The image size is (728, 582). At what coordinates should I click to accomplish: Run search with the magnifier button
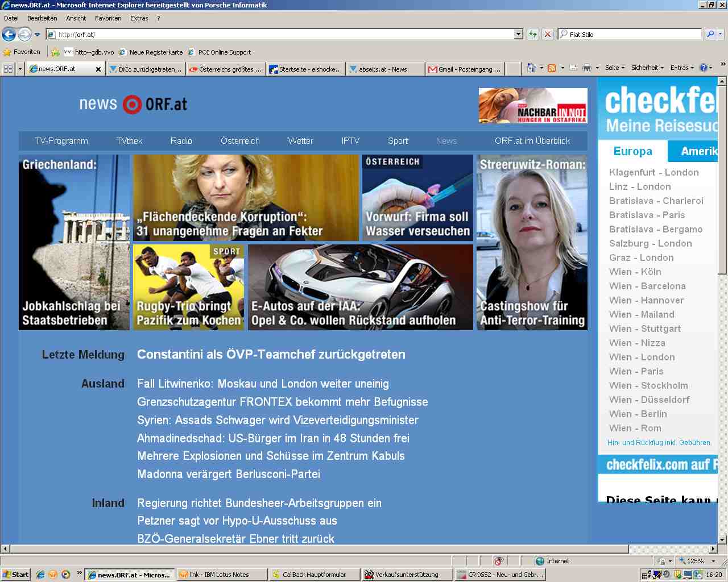(710, 34)
